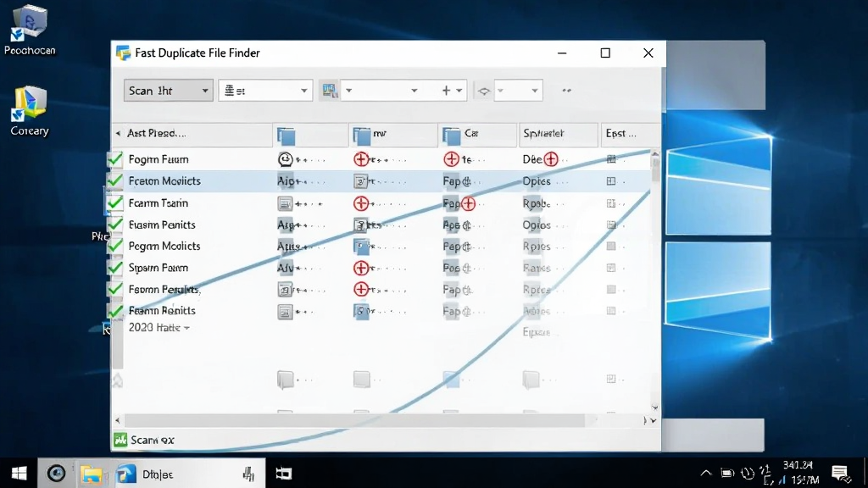Click the document icon in Fcarm Tsarin row
This screenshot has height=488, width=868.
click(285, 203)
